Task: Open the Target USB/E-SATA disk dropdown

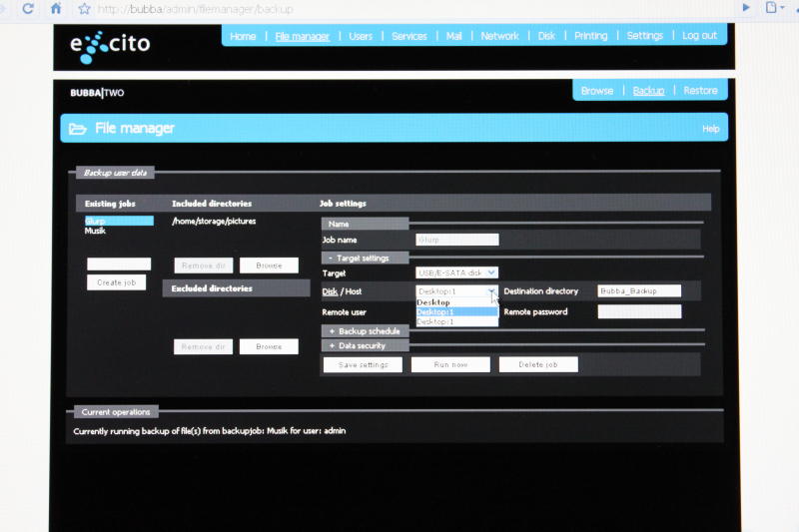Action: tap(456, 272)
